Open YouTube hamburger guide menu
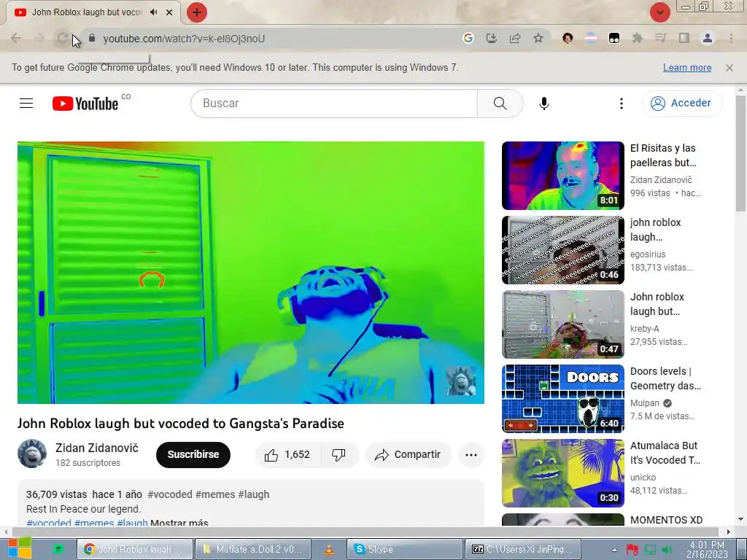This screenshot has height=560, width=747. click(x=26, y=104)
